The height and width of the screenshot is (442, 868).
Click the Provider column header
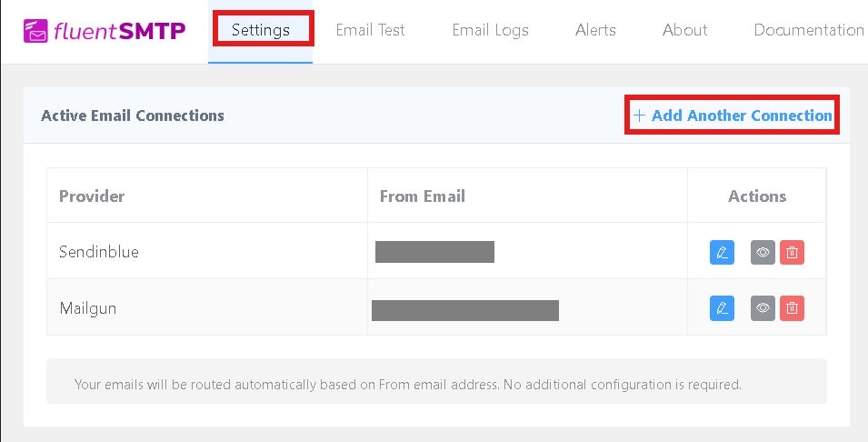92,196
